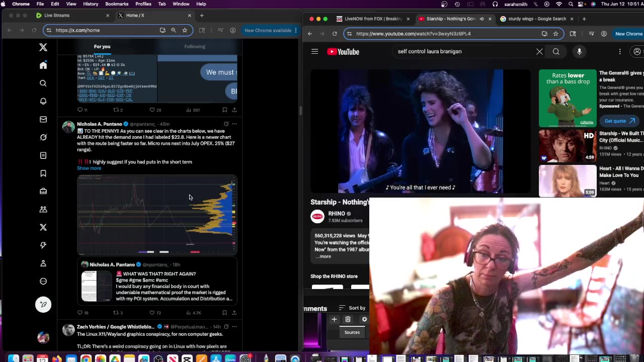Image resolution: width=644 pixels, height=362 pixels.
Task: Show more of Nicholas Pantano's post
Action: 89,168
